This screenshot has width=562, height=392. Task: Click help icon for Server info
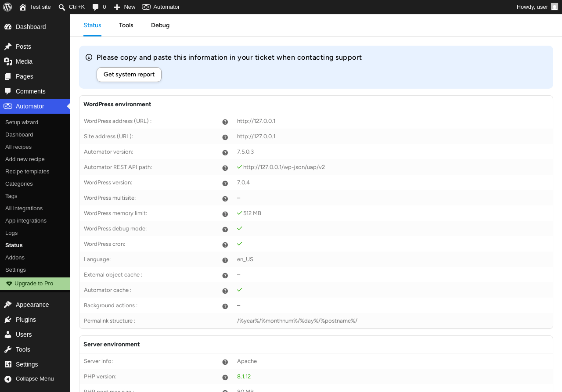225,362
